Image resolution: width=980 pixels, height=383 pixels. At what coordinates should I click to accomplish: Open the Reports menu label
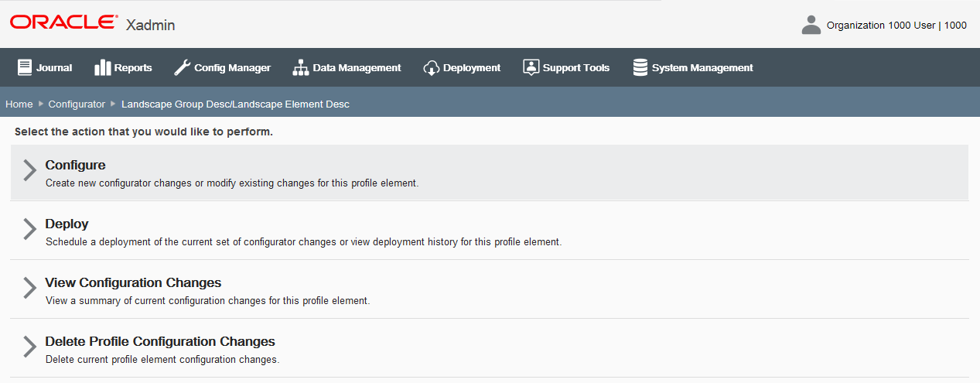[x=133, y=68]
